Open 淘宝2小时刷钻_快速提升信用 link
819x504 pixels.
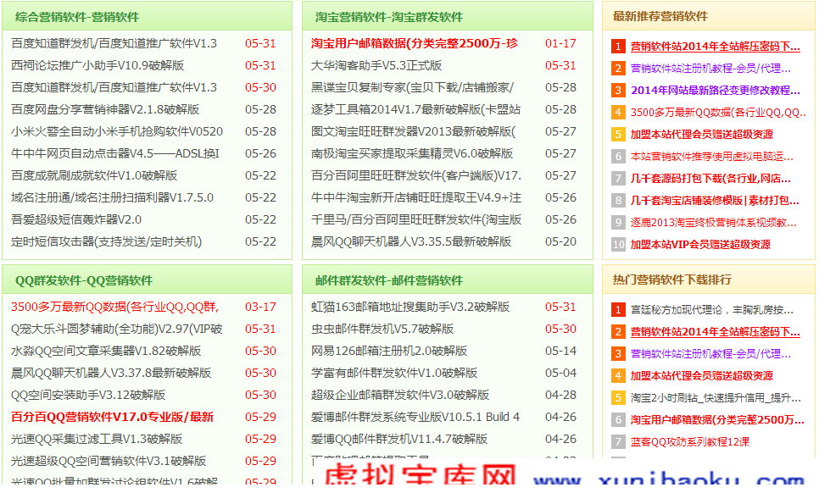tap(716, 398)
